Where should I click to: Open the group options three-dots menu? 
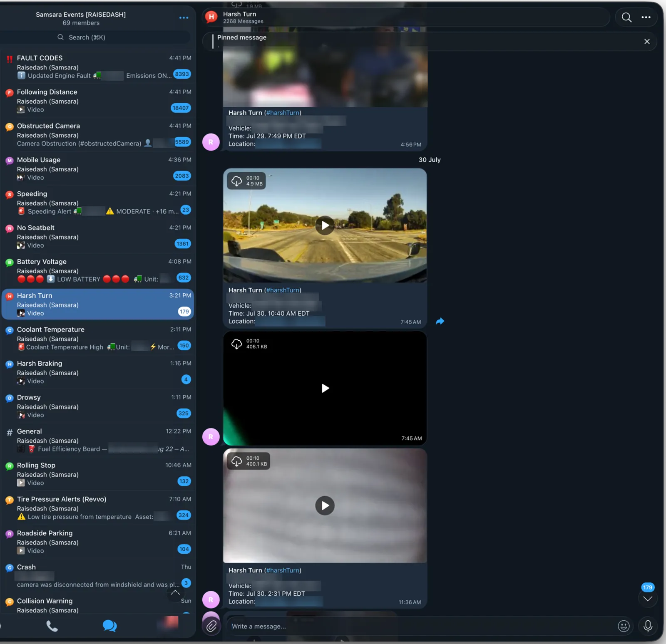tap(184, 18)
